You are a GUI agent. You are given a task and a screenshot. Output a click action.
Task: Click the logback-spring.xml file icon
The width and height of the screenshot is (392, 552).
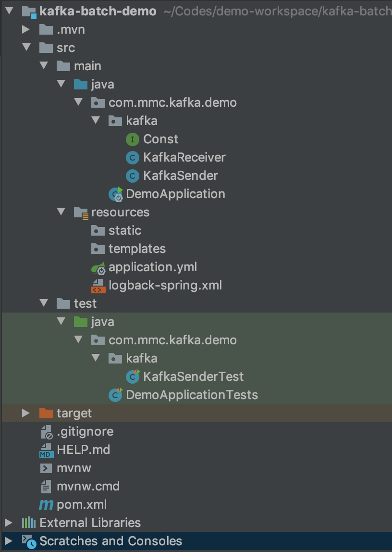(x=98, y=285)
